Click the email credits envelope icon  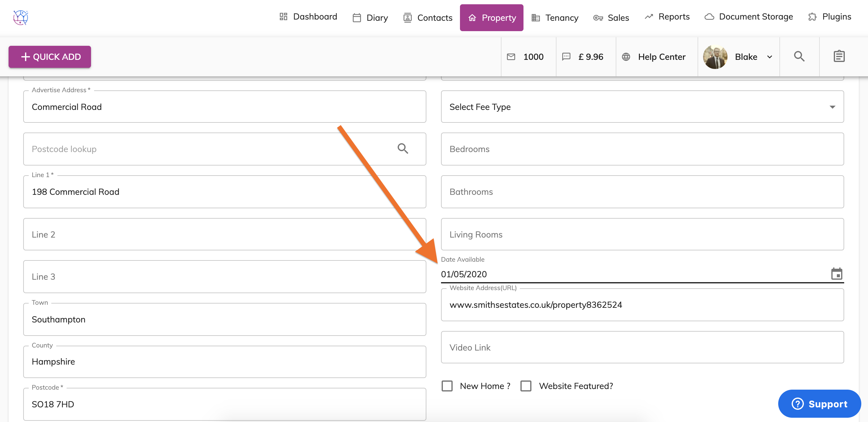(x=511, y=56)
